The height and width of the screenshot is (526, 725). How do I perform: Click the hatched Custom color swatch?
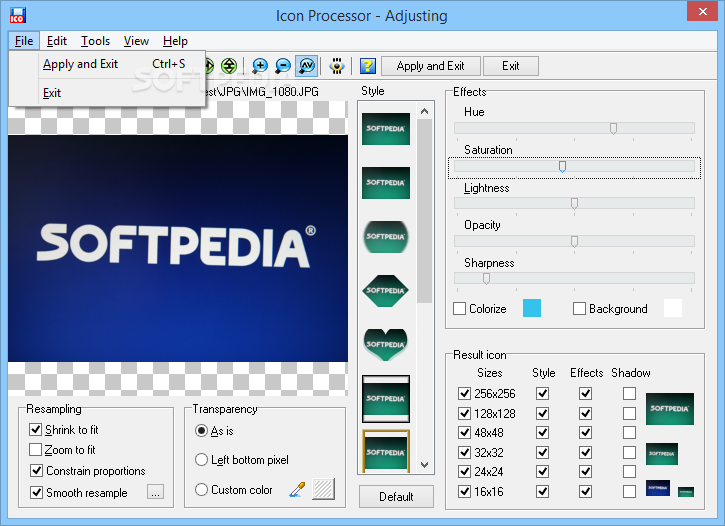coord(323,489)
